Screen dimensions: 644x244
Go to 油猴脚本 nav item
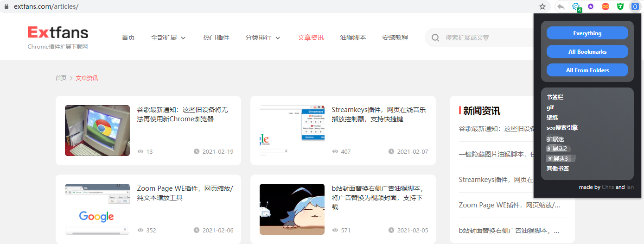pyautogui.click(x=353, y=38)
